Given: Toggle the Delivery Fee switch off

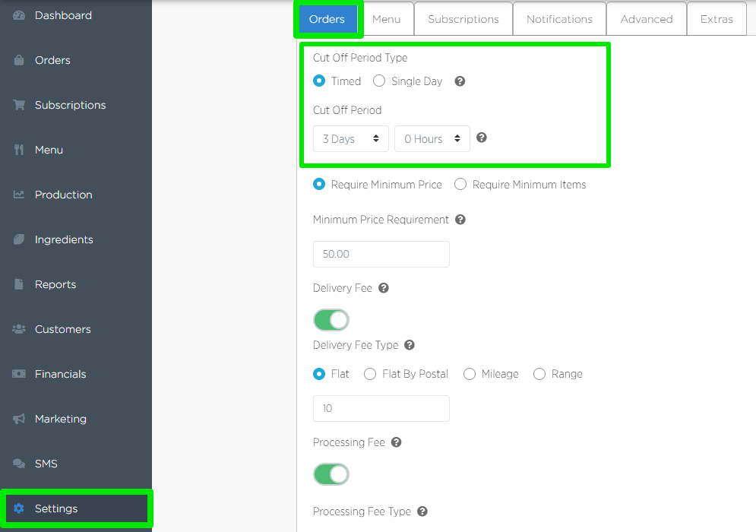Looking at the screenshot, I should click(x=331, y=320).
